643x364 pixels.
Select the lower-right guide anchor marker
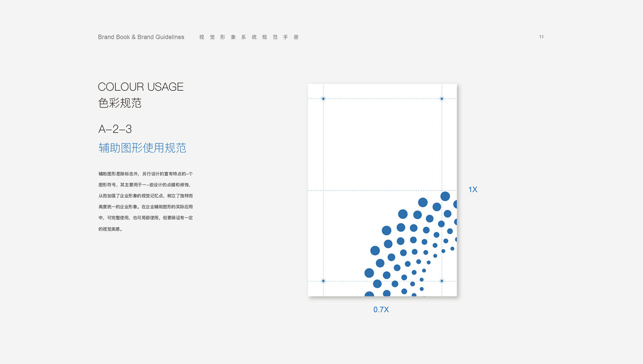[x=442, y=281]
